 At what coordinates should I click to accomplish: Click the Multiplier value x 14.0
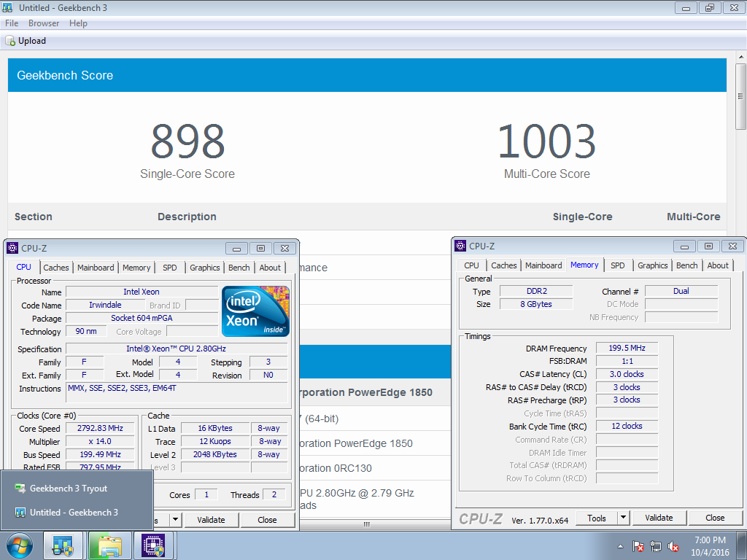pyautogui.click(x=100, y=441)
